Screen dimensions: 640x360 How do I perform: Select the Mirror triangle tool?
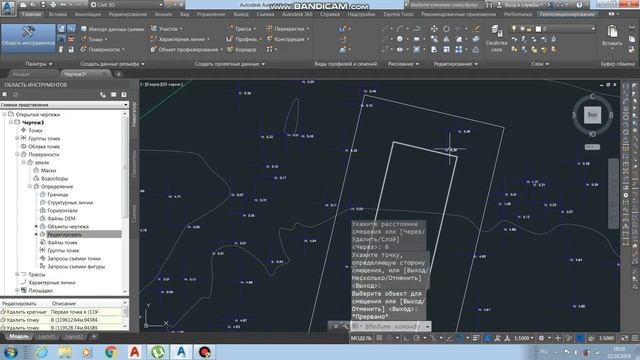coord(447,39)
